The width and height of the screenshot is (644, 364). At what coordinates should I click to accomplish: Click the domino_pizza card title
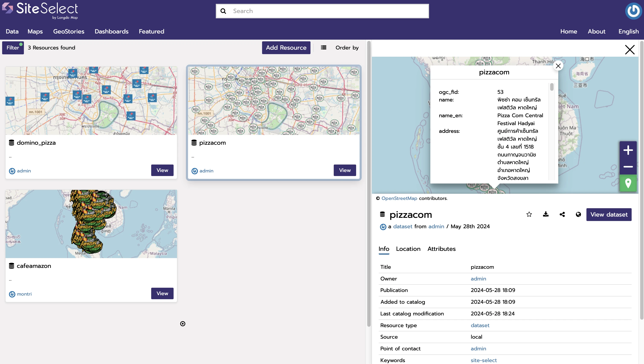click(x=36, y=143)
